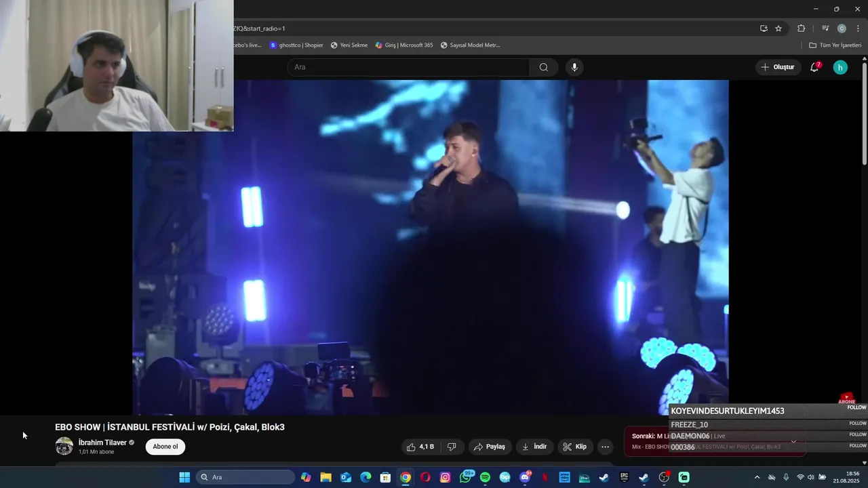Open the Tüm Yer İşaretleri bookmarks folder
The image size is (868, 488).
[x=835, y=45]
